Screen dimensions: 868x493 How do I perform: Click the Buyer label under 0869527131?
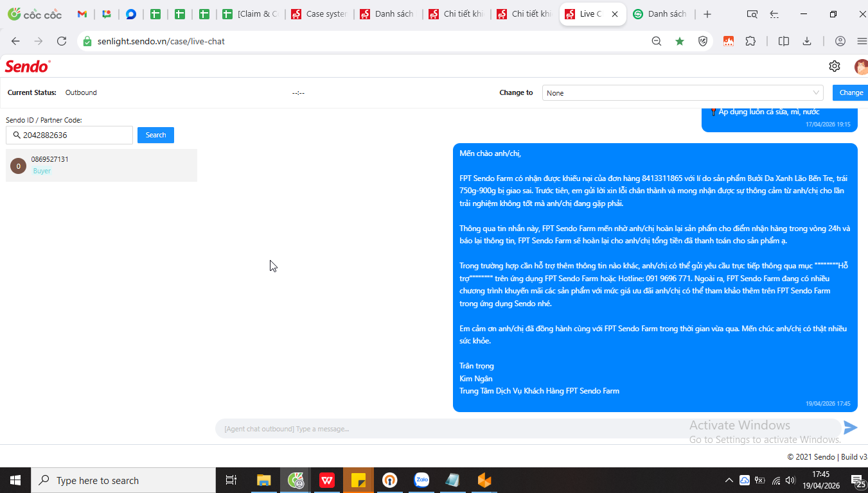point(42,171)
